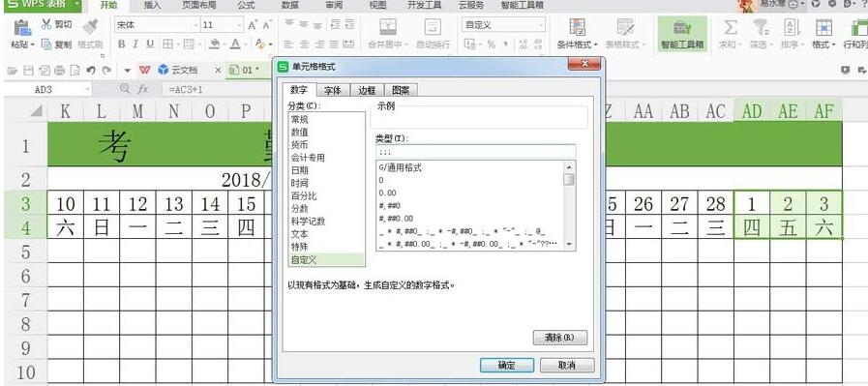Close the 云文档 tab with its X
Image resolution: width=868 pixels, height=386 pixels.
(218, 71)
